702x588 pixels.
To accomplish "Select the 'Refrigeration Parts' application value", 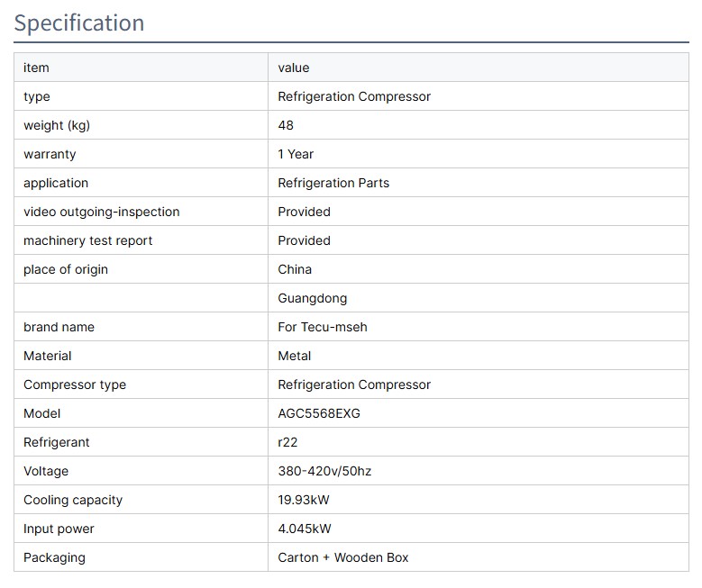I will click(333, 183).
